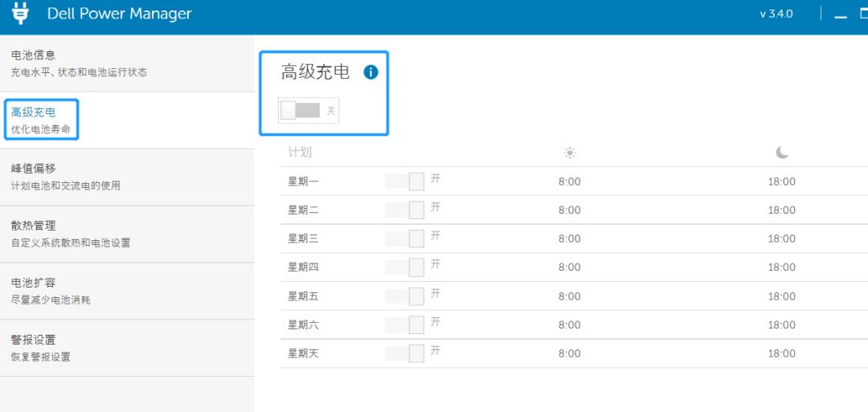868x412 pixels.
Task: Click the 星期六 18:00 end time
Action: tap(782, 324)
